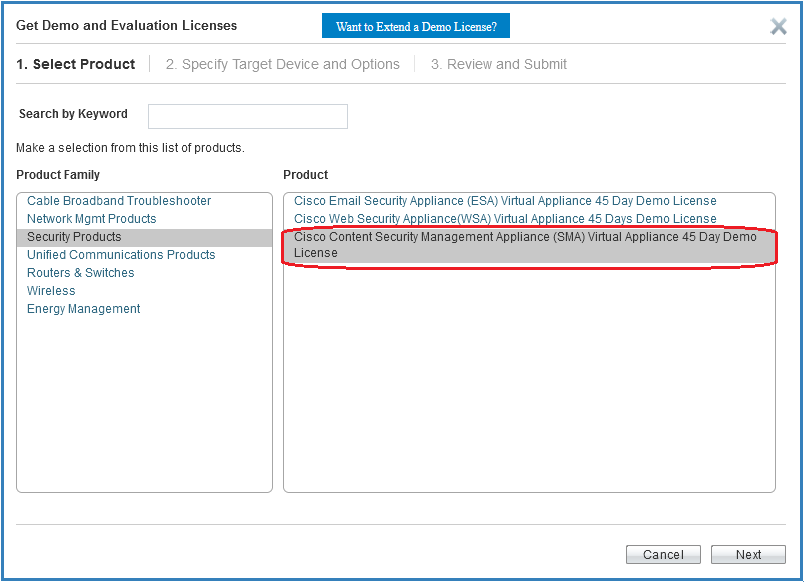Go to Review and Submit step
Image resolution: width=804 pixels, height=582 pixels.
tap(498, 64)
